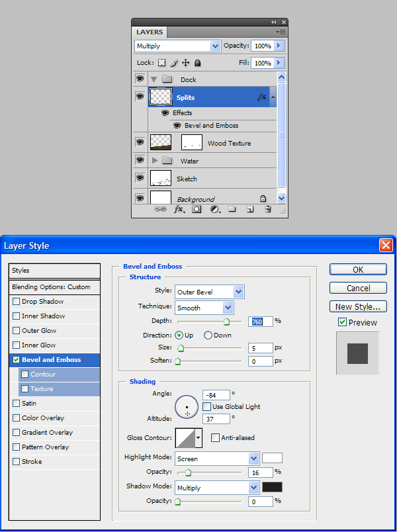397x532 pixels.
Task: Toggle Bevel and Emboss effect eye in Layers
Action: [x=177, y=126]
